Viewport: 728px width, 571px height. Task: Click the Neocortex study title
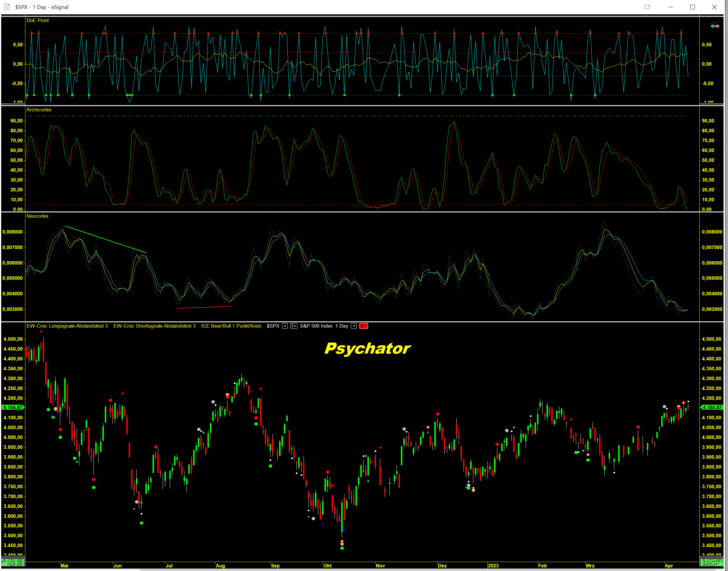click(37, 216)
